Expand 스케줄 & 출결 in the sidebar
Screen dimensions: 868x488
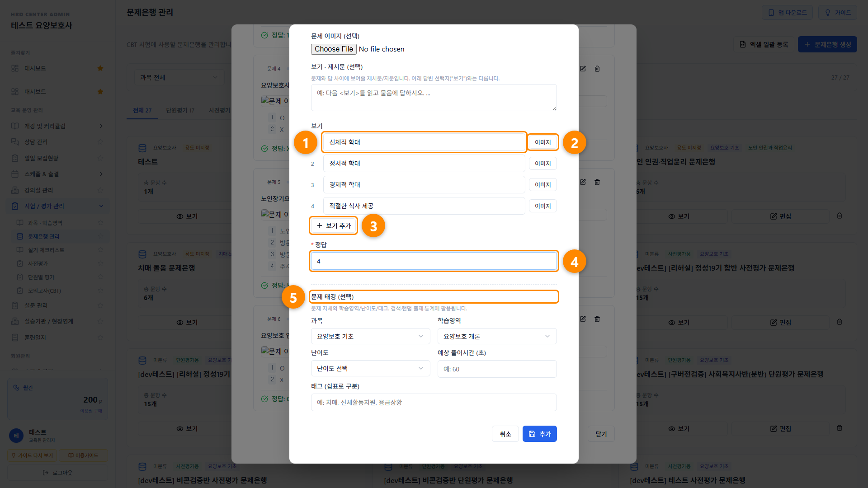click(58, 174)
